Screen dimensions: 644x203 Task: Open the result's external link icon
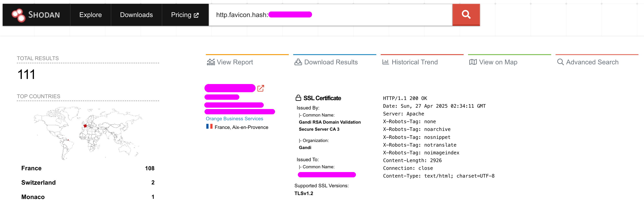click(261, 88)
